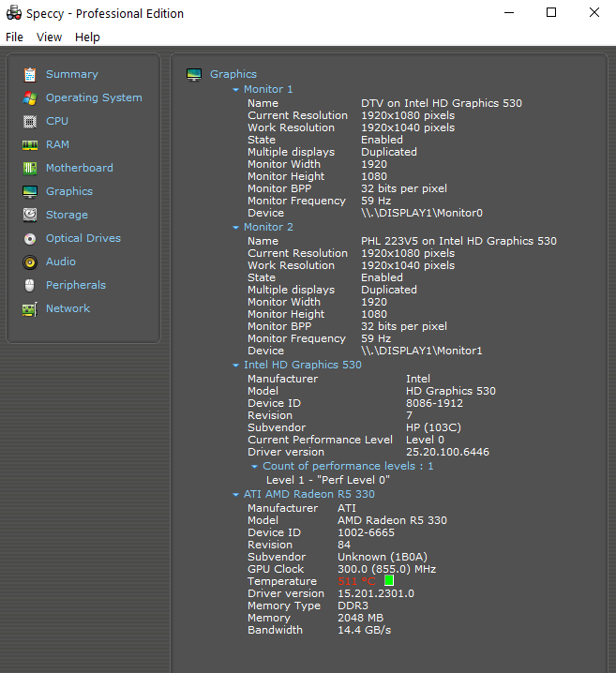The width and height of the screenshot is (616, 673).
Task: Click the Graphics link in sidebar
Action: 69,191
